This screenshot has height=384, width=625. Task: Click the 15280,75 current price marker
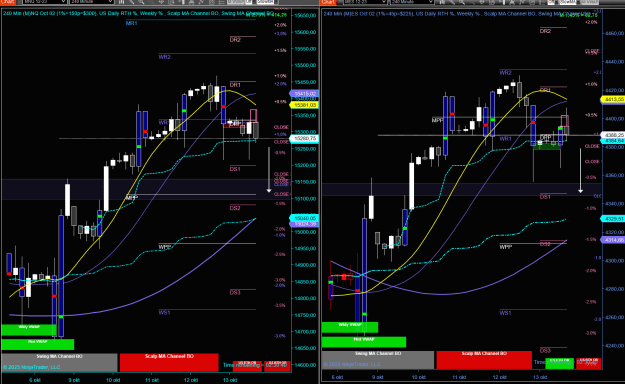[305, 138]
